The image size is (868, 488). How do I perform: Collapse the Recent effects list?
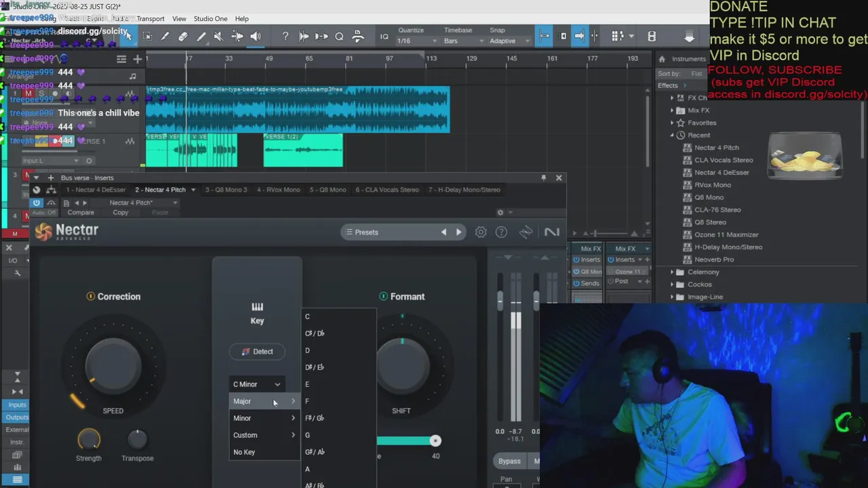672,135
